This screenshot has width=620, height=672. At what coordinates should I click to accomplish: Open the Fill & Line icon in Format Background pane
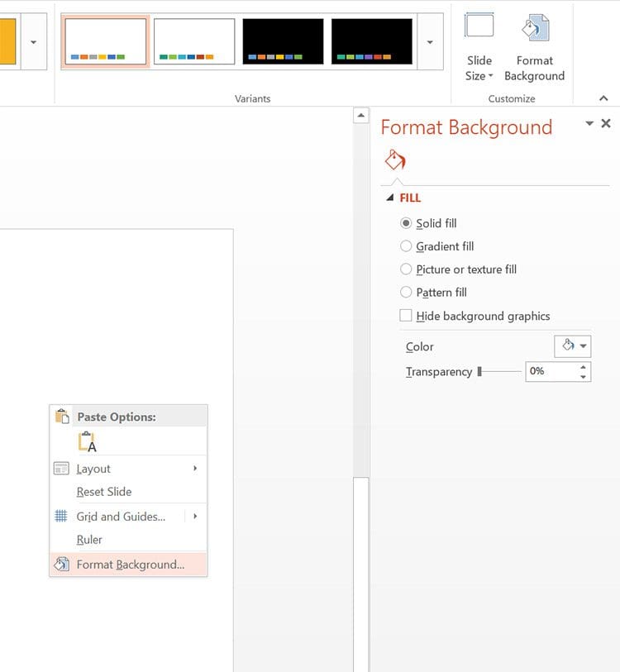point(394,159)
